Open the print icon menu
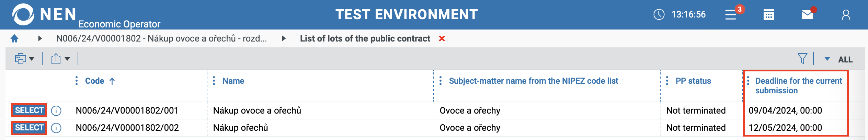Image resolution: width=868 pixels, height=140 pixels. (x=24, y=59)
